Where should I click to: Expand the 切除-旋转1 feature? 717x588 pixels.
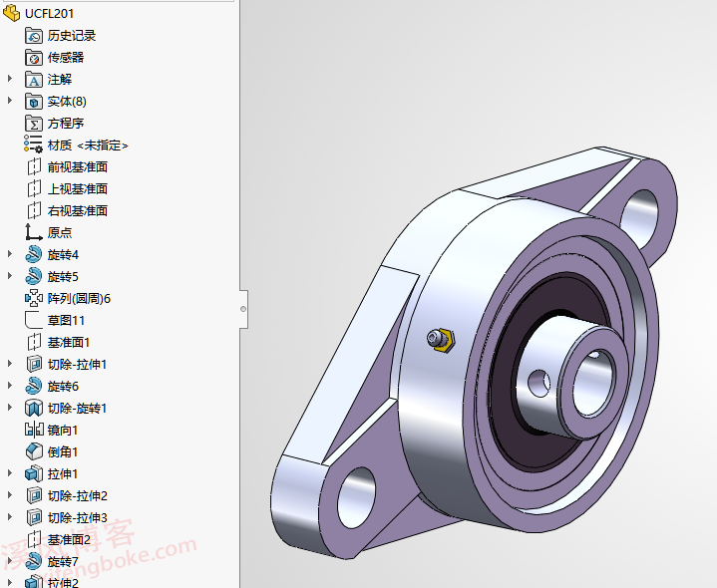10,408
